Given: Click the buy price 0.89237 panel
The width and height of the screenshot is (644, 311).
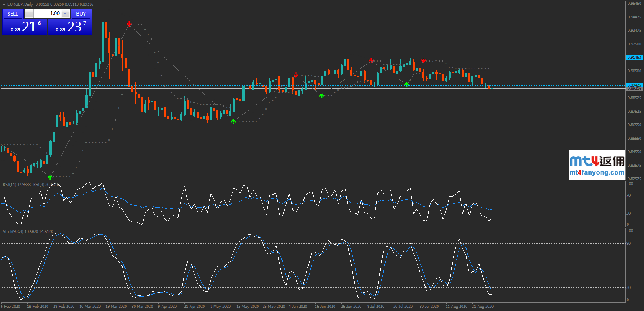Looking at the screenshot, I should point(70,27).
